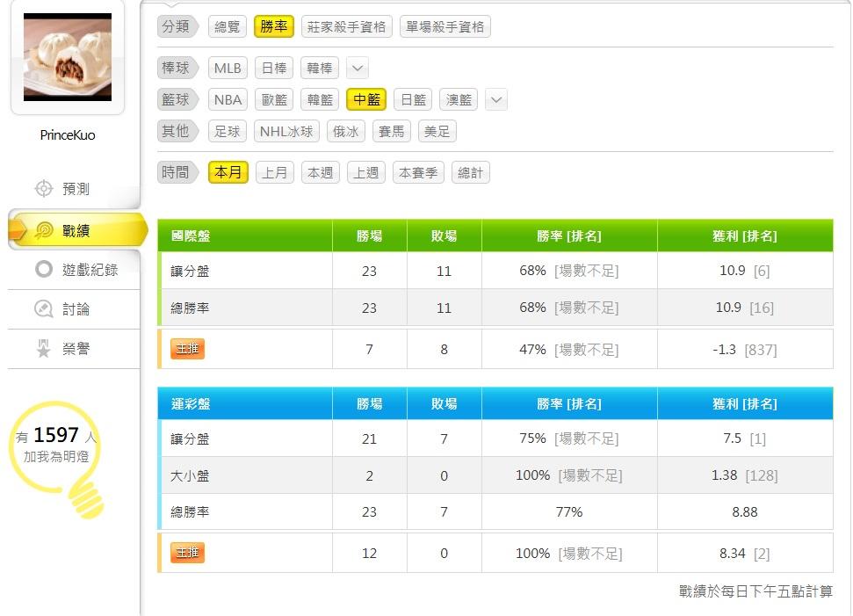Click the PrinceKuo username

[68, 135]
